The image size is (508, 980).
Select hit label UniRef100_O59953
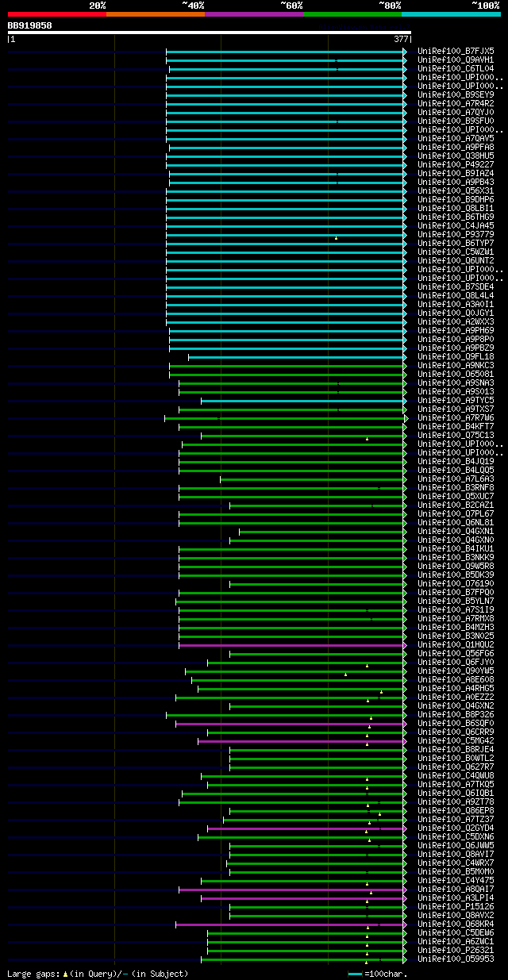tap(456, 959)
